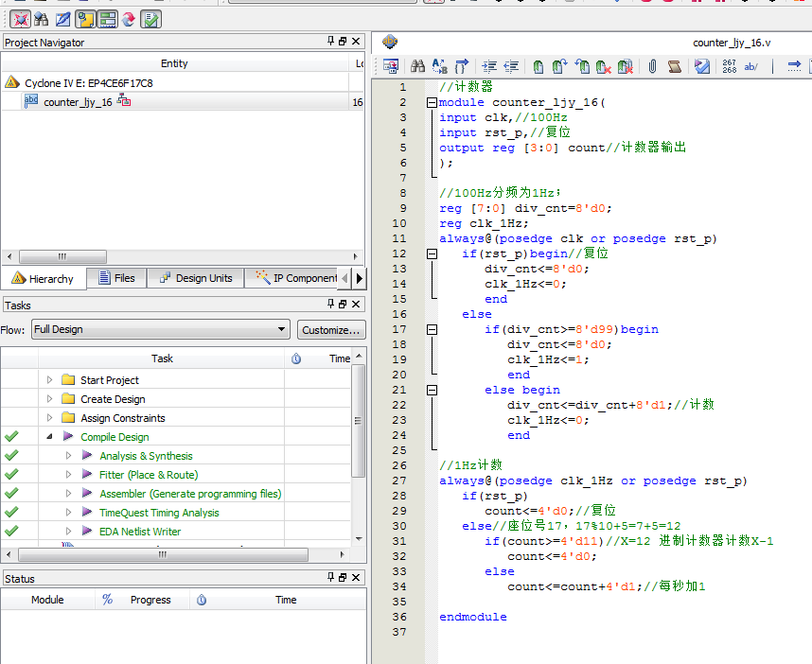Pin the Project Navigator panel
Image resolution: width=812 pixels, height=664 pixels.
(x=331, y=42)
